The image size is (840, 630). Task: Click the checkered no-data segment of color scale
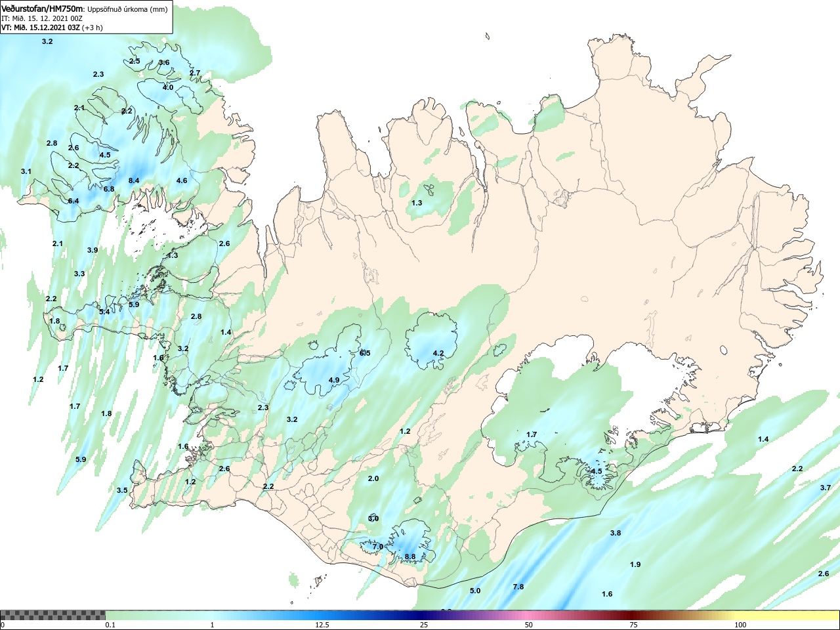click(52, 616)
